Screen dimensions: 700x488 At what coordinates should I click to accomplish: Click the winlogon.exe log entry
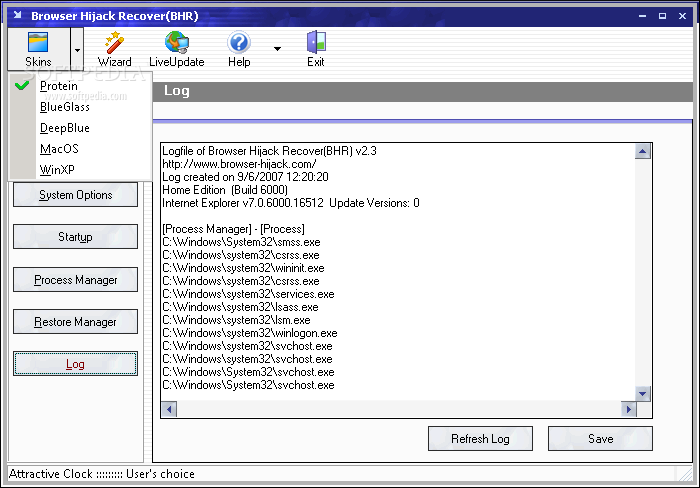click(250, 333)
